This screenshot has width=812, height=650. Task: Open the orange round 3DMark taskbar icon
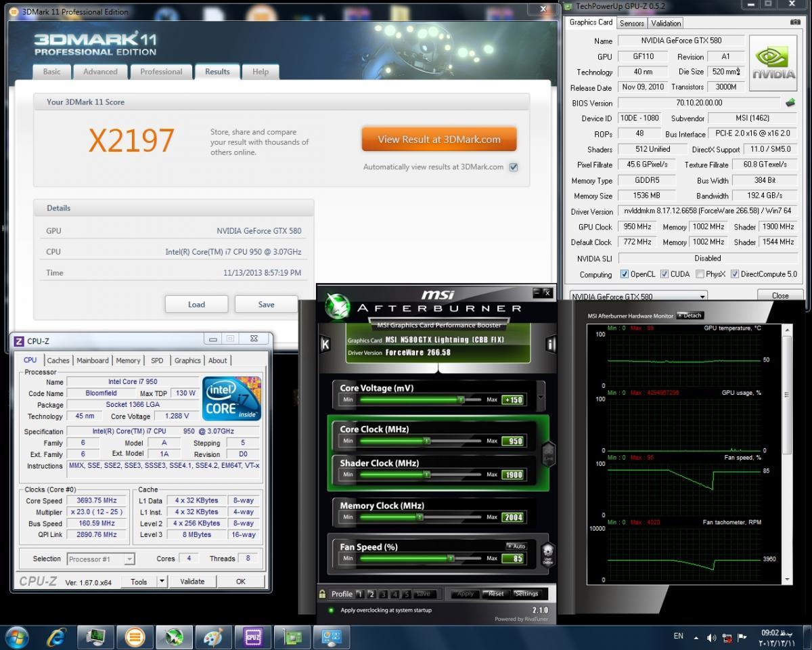point(135,637)
